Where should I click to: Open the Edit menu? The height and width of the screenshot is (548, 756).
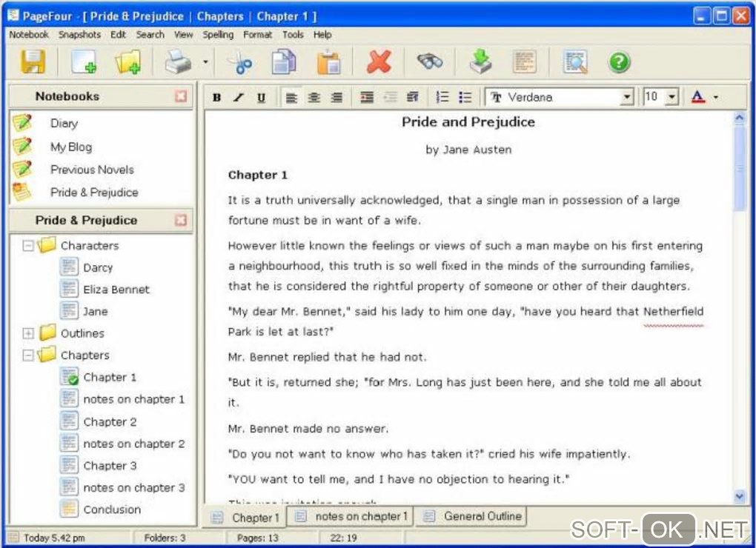[118, 35]
